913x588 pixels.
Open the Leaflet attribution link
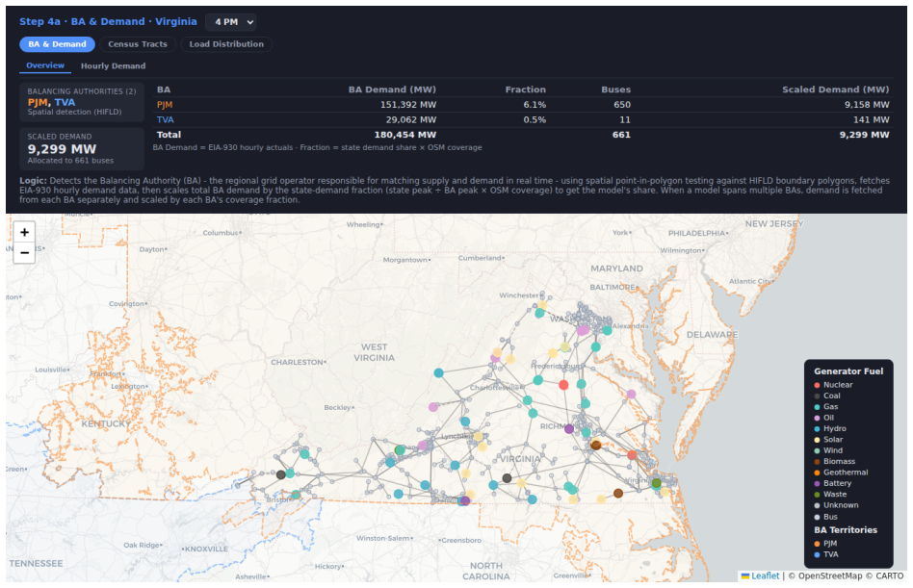[x=760, y=575]
